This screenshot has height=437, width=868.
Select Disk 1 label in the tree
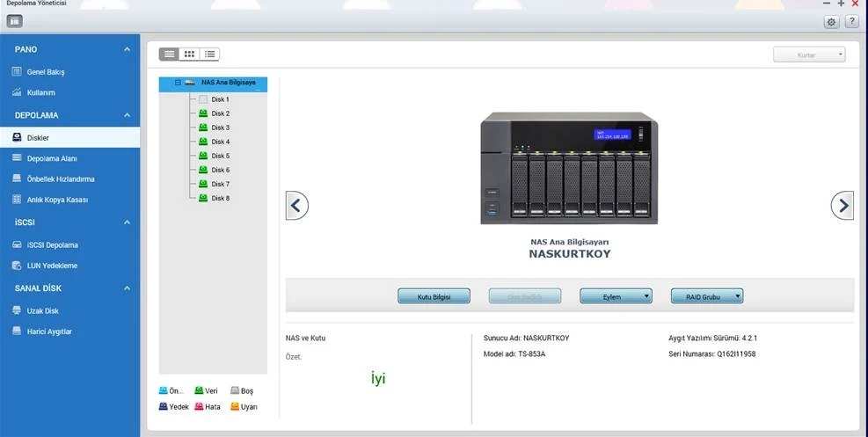[x=221, y=99]
